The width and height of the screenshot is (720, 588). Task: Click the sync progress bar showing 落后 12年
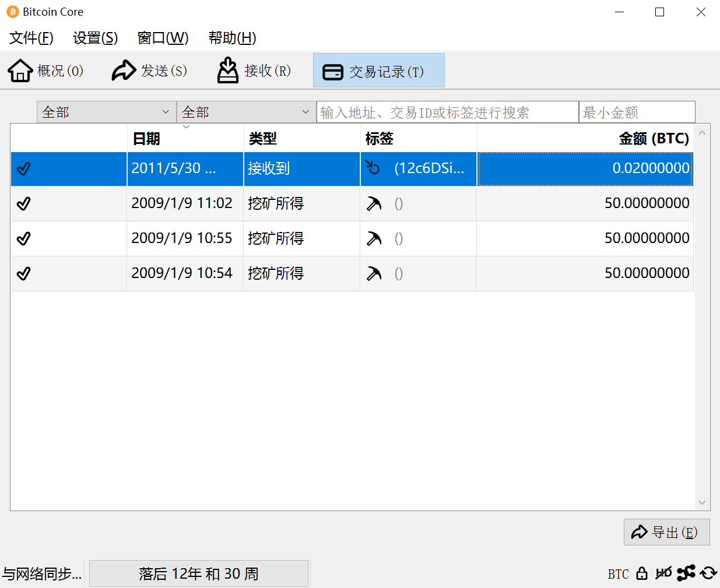pos(198,573)
